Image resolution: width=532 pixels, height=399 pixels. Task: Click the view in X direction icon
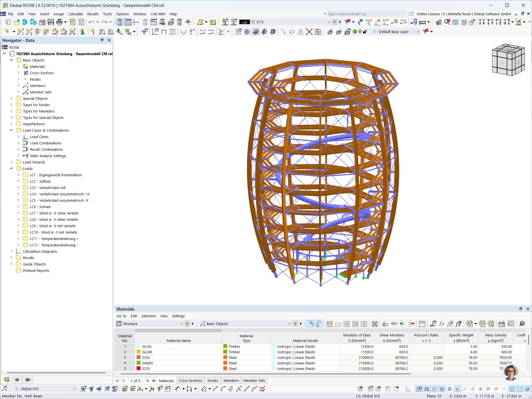[x=482, y=22]
